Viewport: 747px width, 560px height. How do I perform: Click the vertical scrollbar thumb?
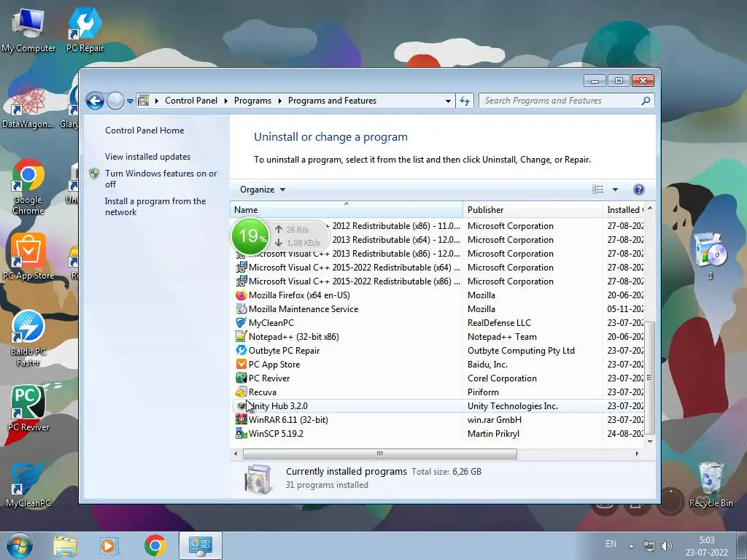(650, 378)
